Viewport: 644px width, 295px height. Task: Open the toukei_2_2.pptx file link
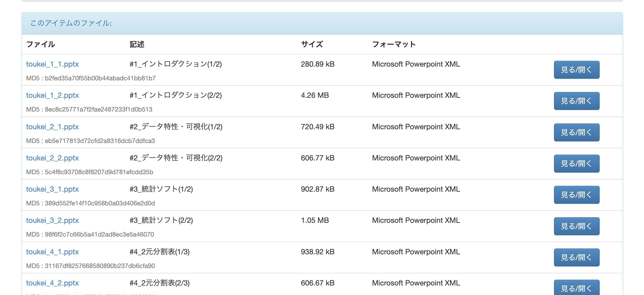click(52, 158)
